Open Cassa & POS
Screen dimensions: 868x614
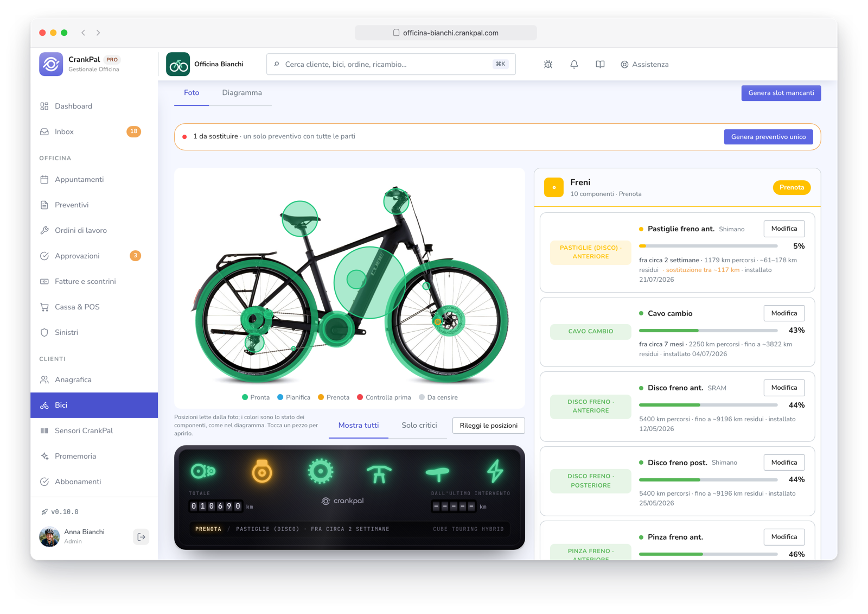94,307
